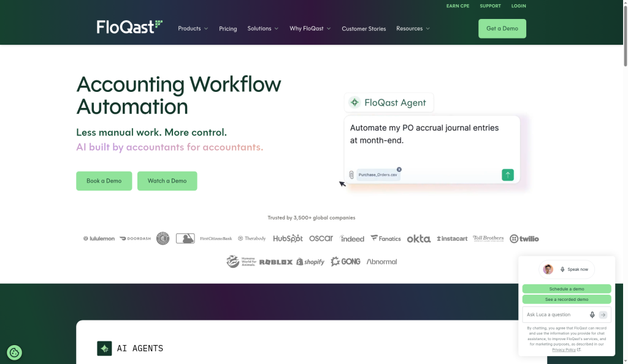This screenshot has width=628, height=364.
Task: Click the Speak now button
Action: 566,269
